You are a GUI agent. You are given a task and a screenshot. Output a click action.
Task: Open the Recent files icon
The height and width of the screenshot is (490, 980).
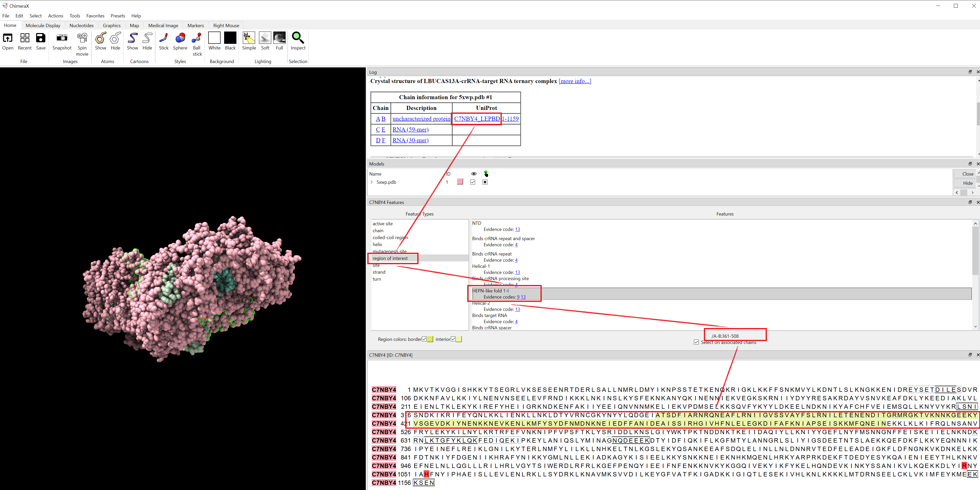[25, 38]
